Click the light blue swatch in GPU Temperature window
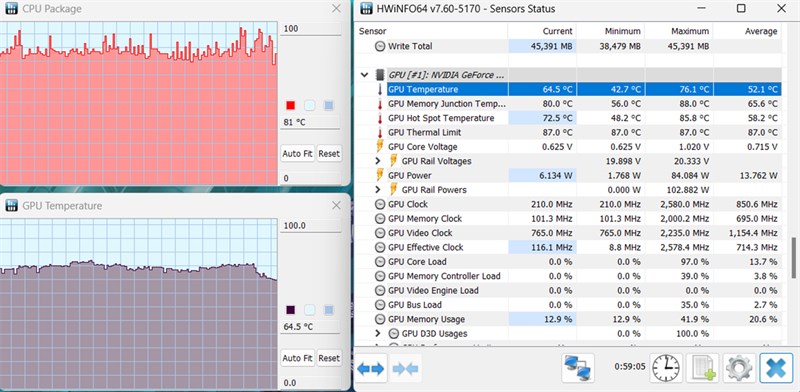 310,310
